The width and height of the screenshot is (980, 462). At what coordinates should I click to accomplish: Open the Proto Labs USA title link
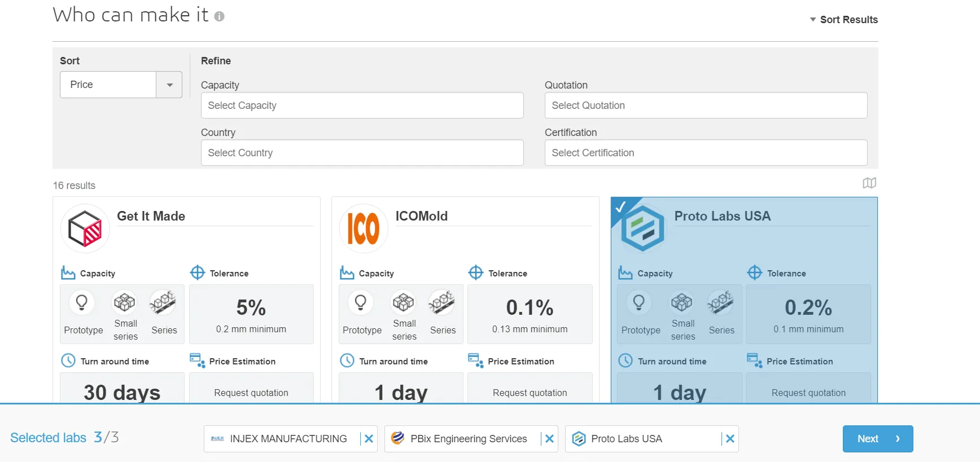pos(723,216)
